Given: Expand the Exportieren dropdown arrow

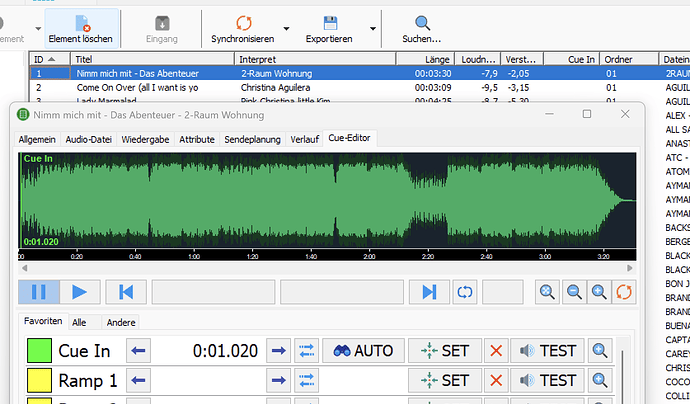Looking at the screenshot, I should (373, 29).
